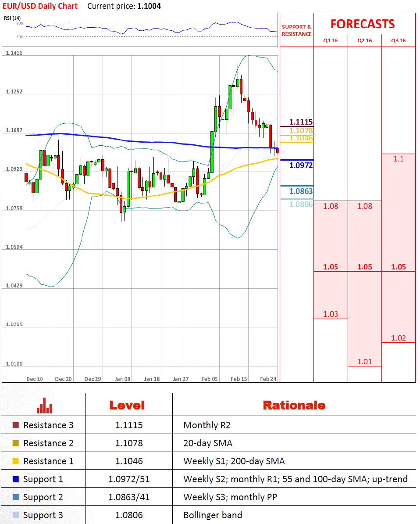Click the Support 3 light-blue color swatch

tap(16, 515)
